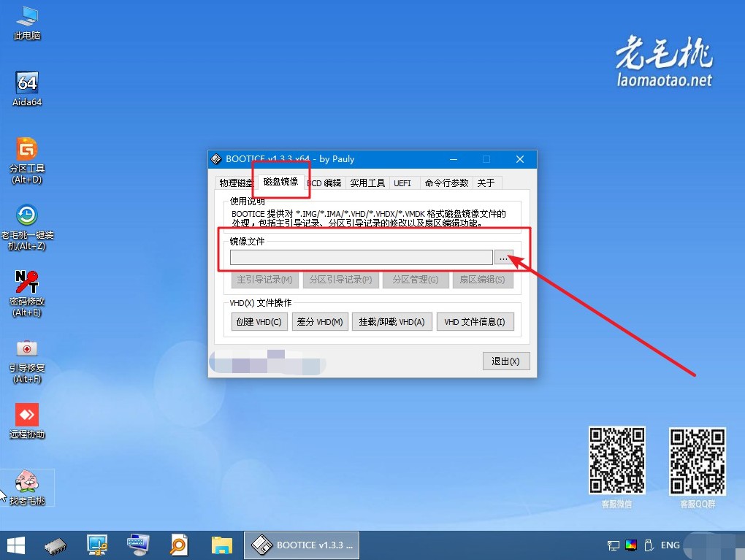745x560 pixels.
Task: Switch input language via ENG indicator
Action: [x=670, y=545]
